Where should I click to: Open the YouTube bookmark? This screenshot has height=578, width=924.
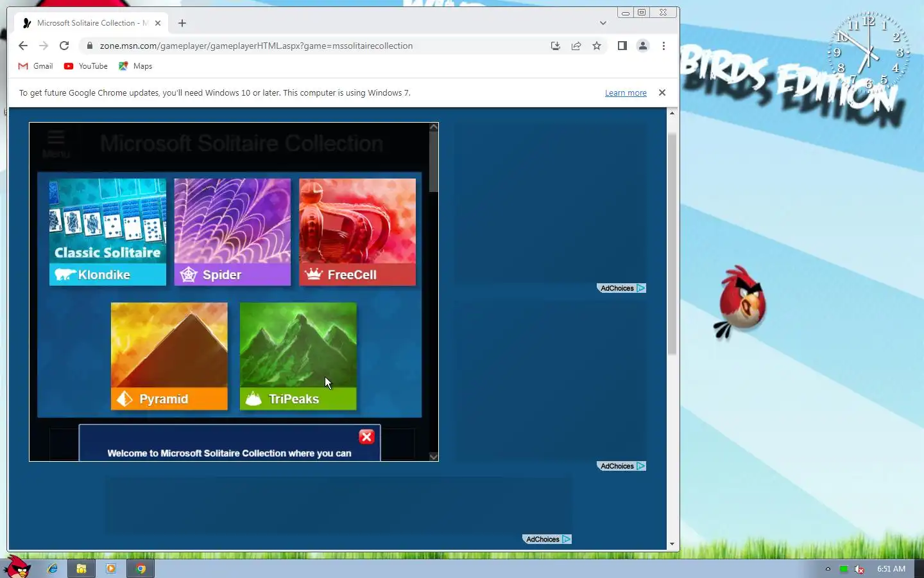point(86,66)
